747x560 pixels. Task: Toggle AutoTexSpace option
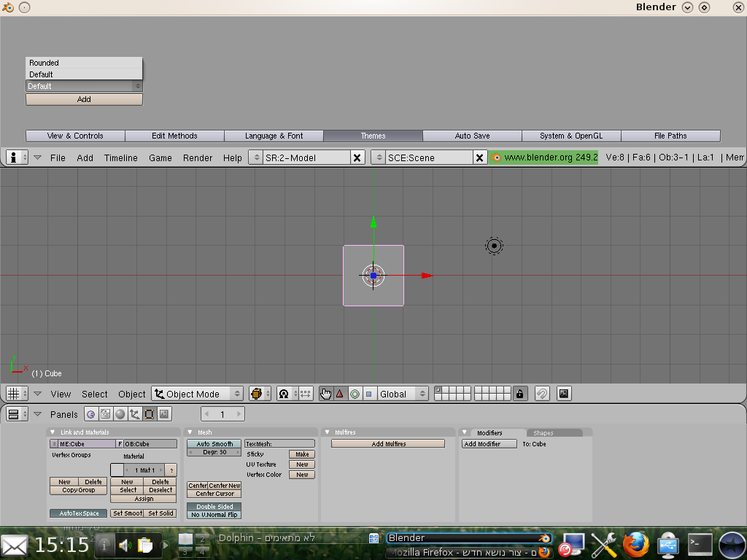click(79, 513)
